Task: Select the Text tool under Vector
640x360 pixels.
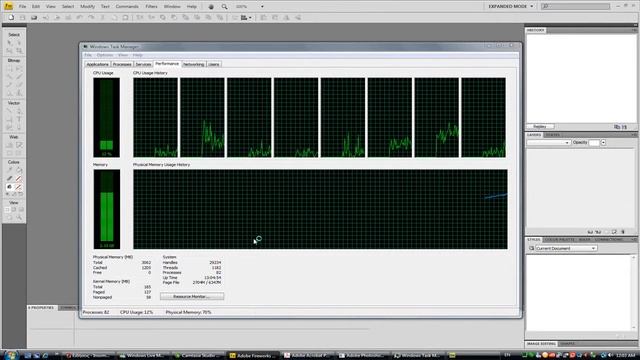Action: click(x=19, y=119)
